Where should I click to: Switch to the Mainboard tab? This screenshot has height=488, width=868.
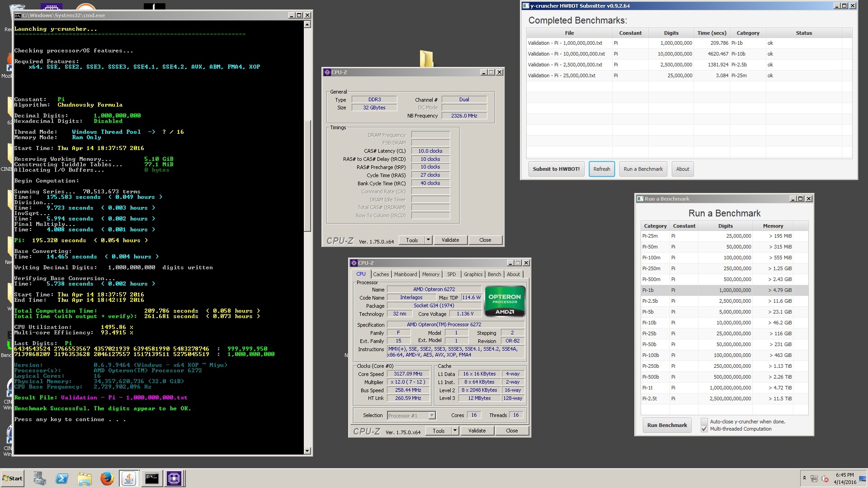406,274
